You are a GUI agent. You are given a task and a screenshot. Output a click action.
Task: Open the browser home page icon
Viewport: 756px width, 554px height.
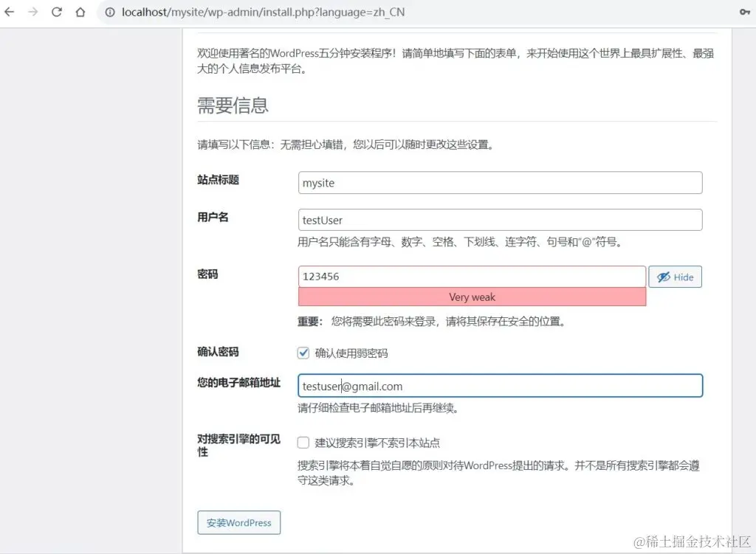80,12
